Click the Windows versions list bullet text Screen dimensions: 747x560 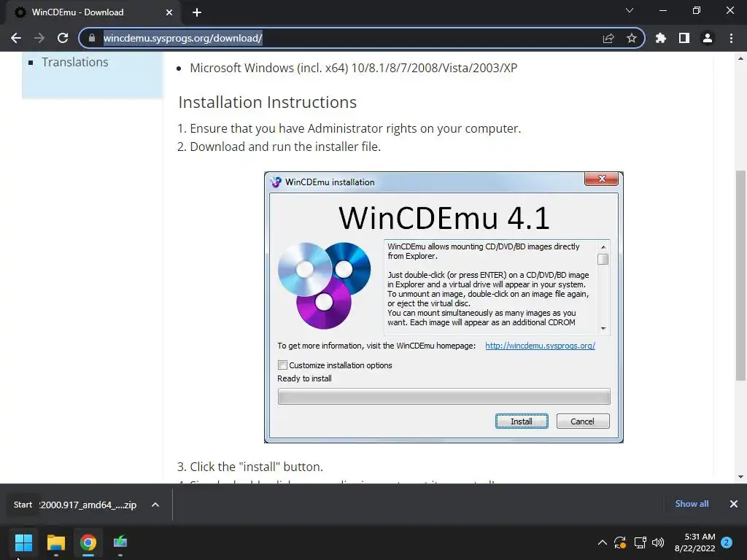click(354, 68)
